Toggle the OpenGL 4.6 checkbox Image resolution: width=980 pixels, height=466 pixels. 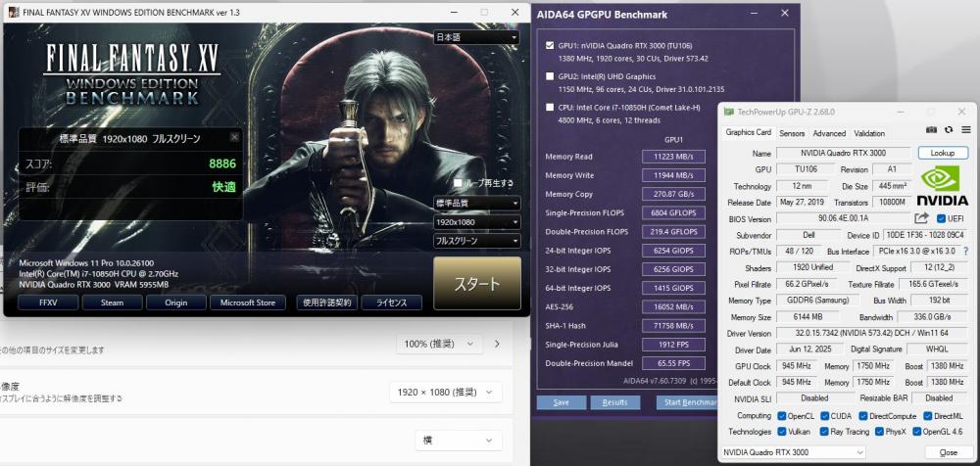(x=917, y=432)
